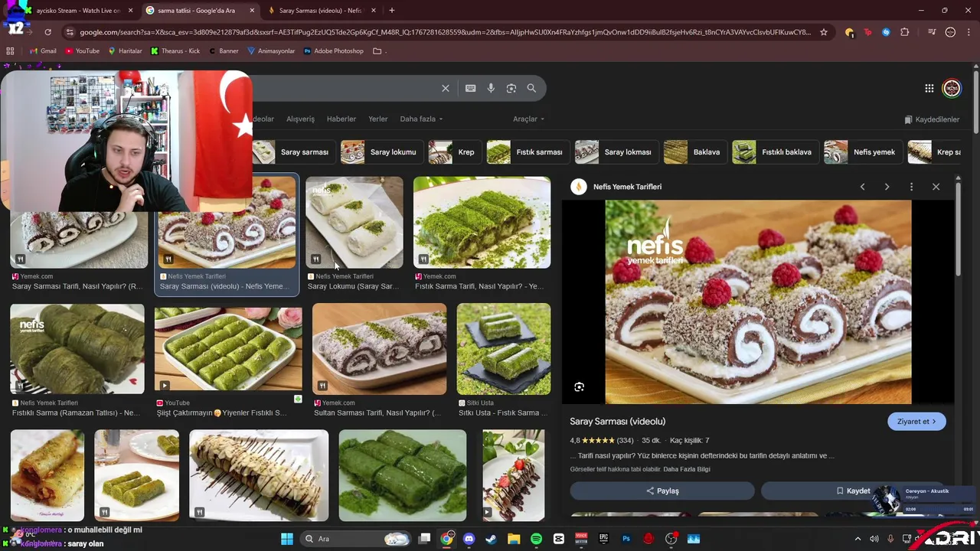The width and height of the screenshot is (980, 551).
Task: Click the Kaydet save button
Action: pyautogui.click(x=853, y=491)
